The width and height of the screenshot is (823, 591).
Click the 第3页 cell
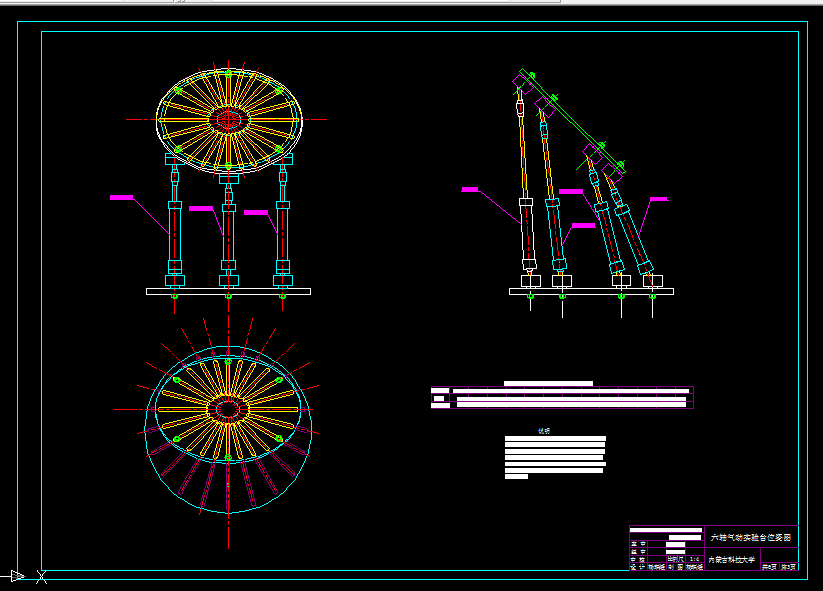click(788, 567)
